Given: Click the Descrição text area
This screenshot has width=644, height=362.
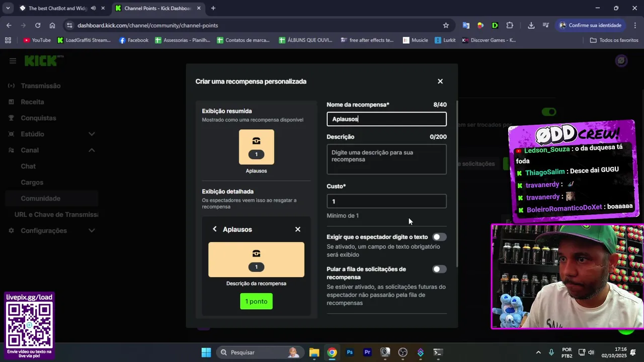Looking at the screenshot, I should pyautogui.click(x=386, y=159).
